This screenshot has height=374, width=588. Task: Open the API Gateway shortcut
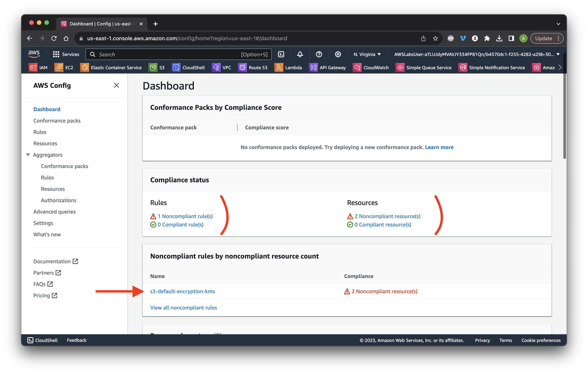[x=327, y=68]
